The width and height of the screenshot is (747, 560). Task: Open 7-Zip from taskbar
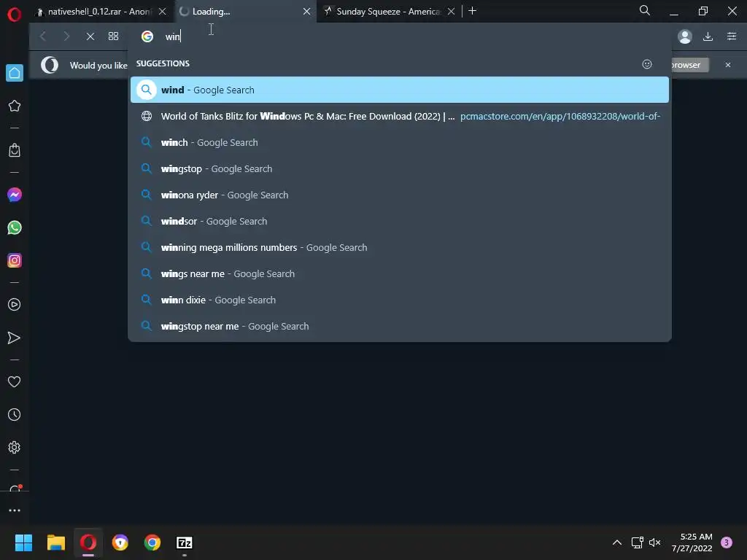(185, 542)
